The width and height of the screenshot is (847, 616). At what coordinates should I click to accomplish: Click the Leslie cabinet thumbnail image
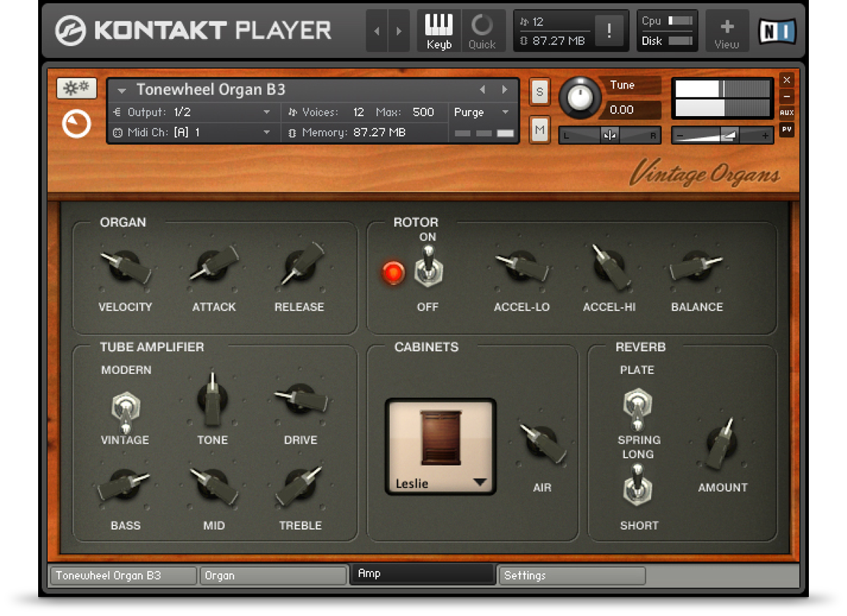(x=441, y=437)
